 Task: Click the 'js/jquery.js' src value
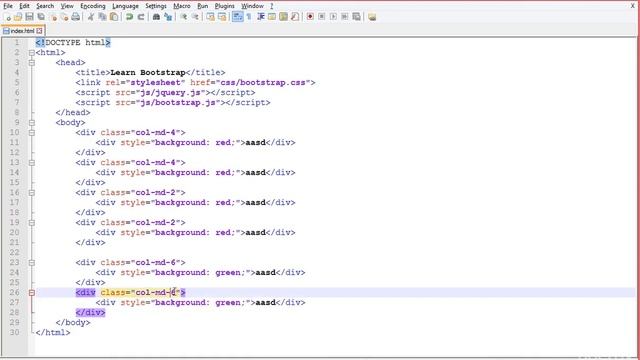[170, 93]
